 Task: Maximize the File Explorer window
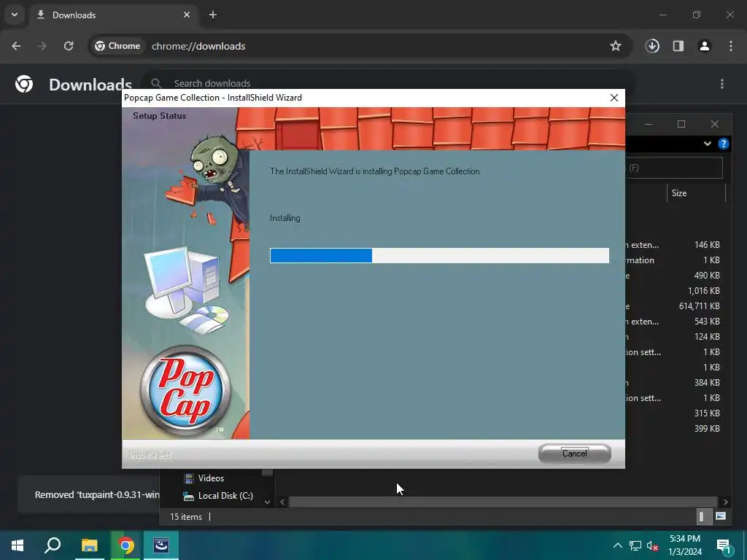(x=681, y=124)
